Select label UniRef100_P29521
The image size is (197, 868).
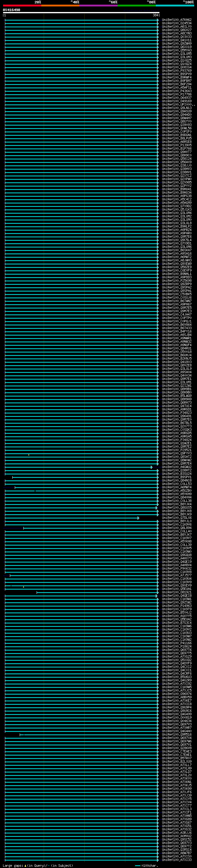[176, 450]
